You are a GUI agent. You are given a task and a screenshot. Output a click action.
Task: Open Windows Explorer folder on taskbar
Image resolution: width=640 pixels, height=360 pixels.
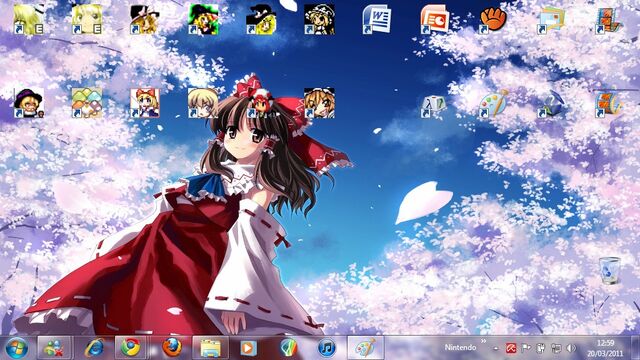pos(210,348)
